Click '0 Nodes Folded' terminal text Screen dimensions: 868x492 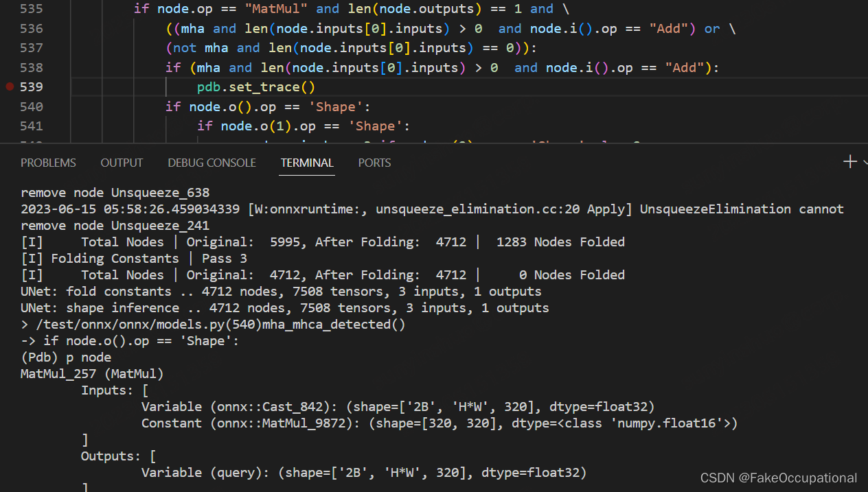pyautogui.click(x=572, y=275)
